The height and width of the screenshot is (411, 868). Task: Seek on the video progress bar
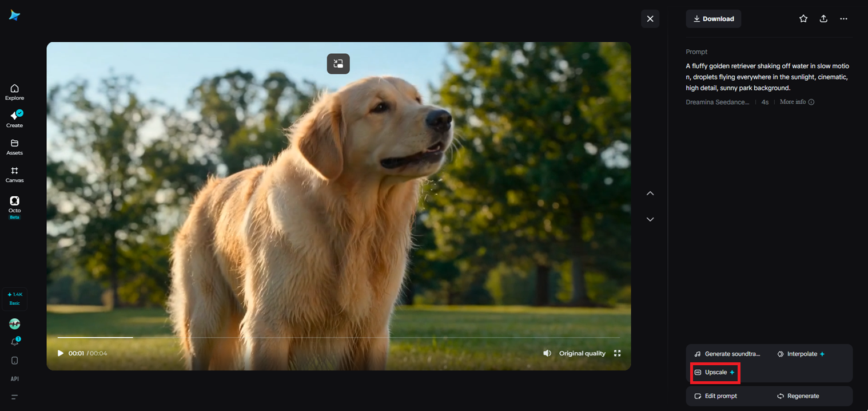point(339,338)
